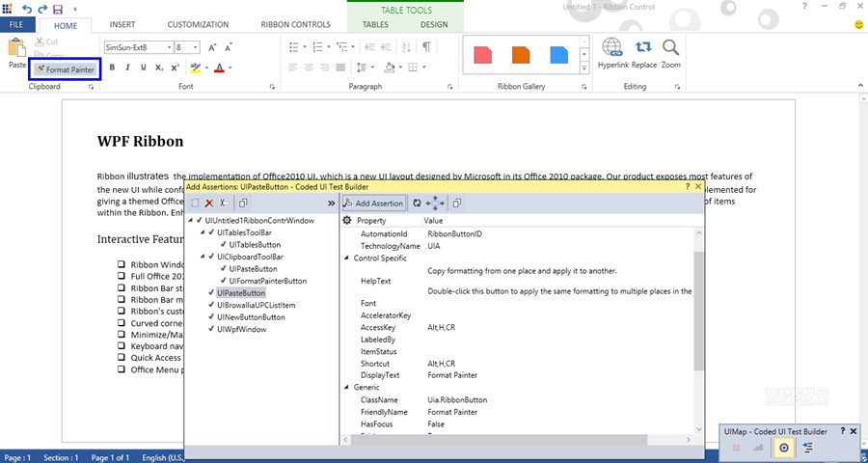Toggle the paragraph marks pilcrow icon

426,47
